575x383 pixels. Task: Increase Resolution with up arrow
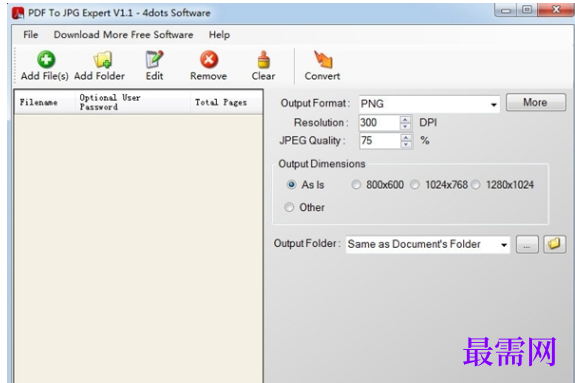pyautogui.click(x=405, y=120)
